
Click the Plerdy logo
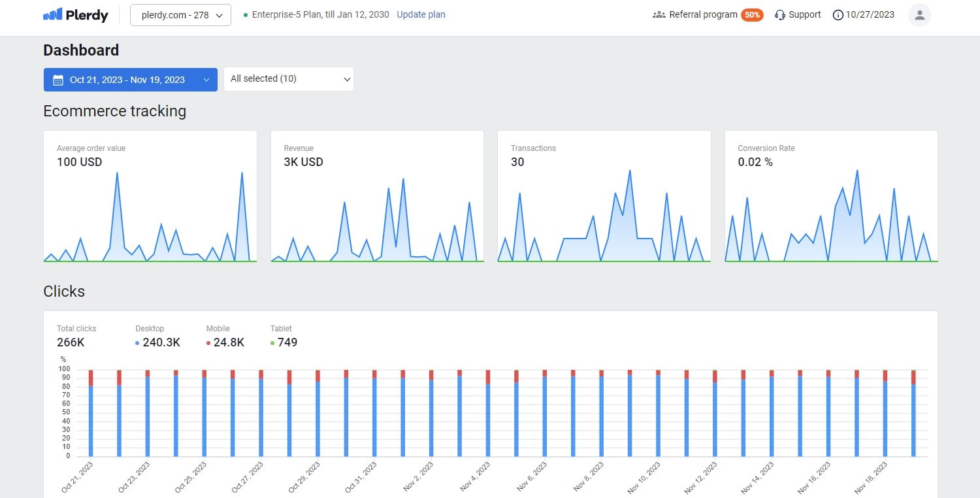(75, 14)
